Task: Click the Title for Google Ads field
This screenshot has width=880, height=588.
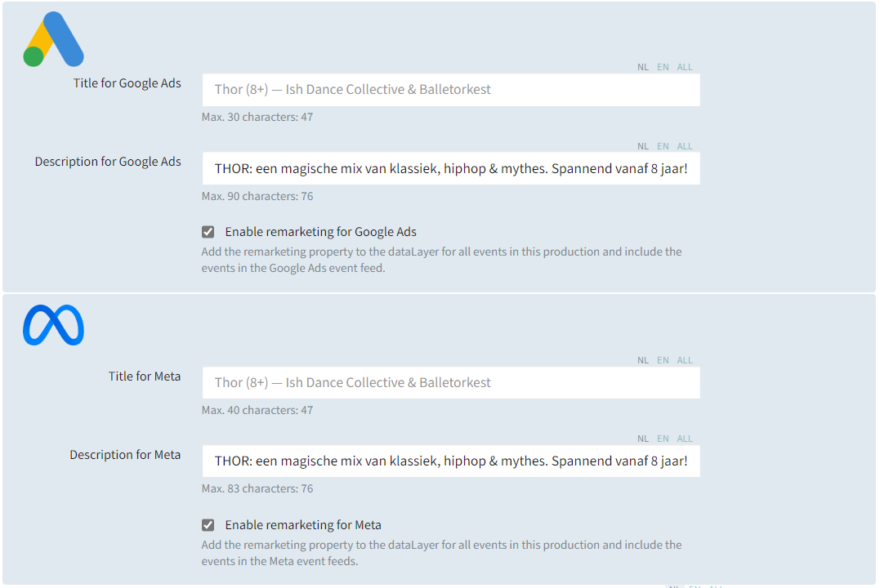Action: [x=450, y=90]
